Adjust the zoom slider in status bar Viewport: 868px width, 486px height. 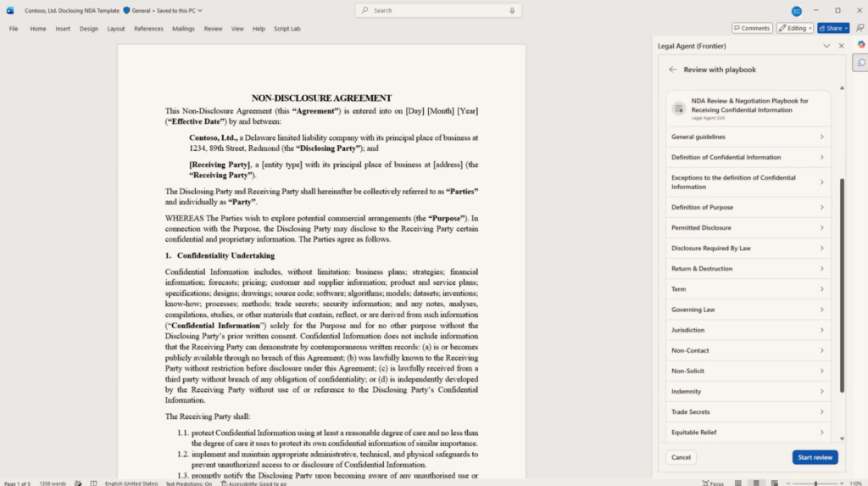pos(815,483)
